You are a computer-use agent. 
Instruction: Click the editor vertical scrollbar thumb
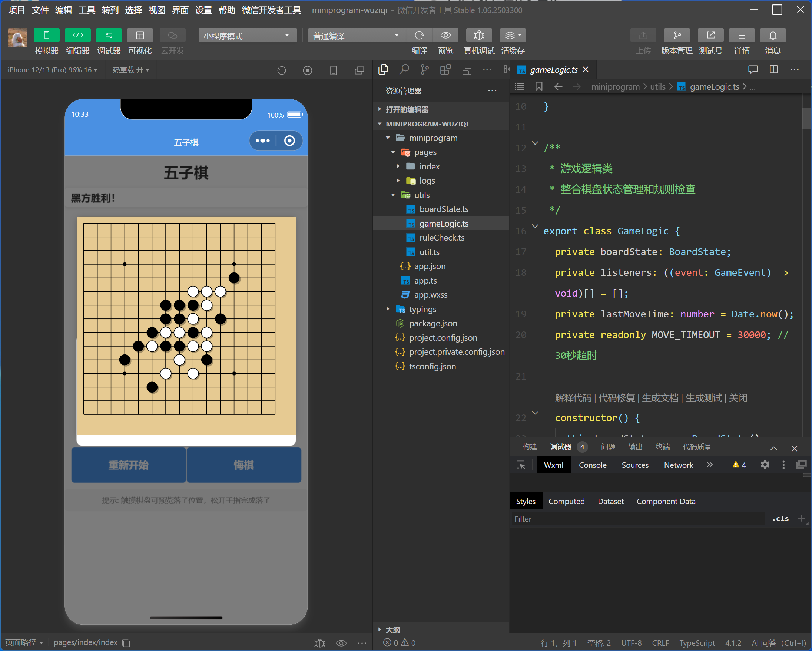pos(806,118)
